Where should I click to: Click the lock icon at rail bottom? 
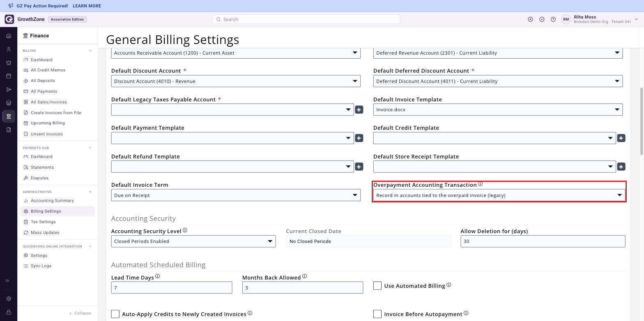click(9, 312)
